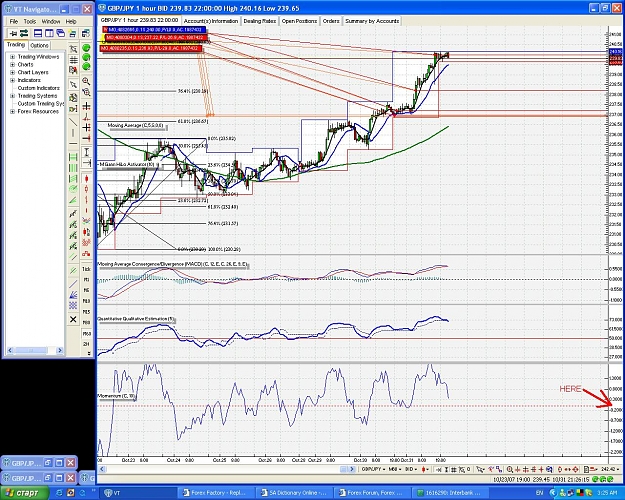Choose the vertical line drawing tool

pyautogui.click(x=73, y=133)
